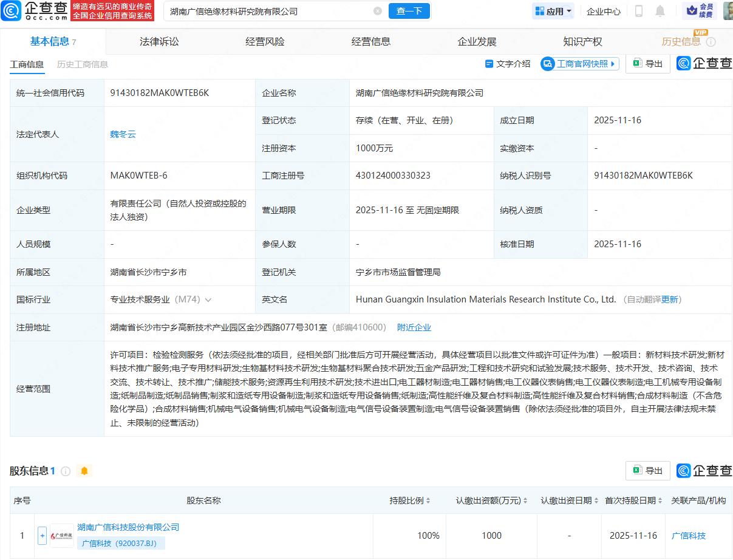Image resolution: width=733 pixels, height=560 pixels.
Task: Sort the table by 持股比例
Action: tap(428, 501)
